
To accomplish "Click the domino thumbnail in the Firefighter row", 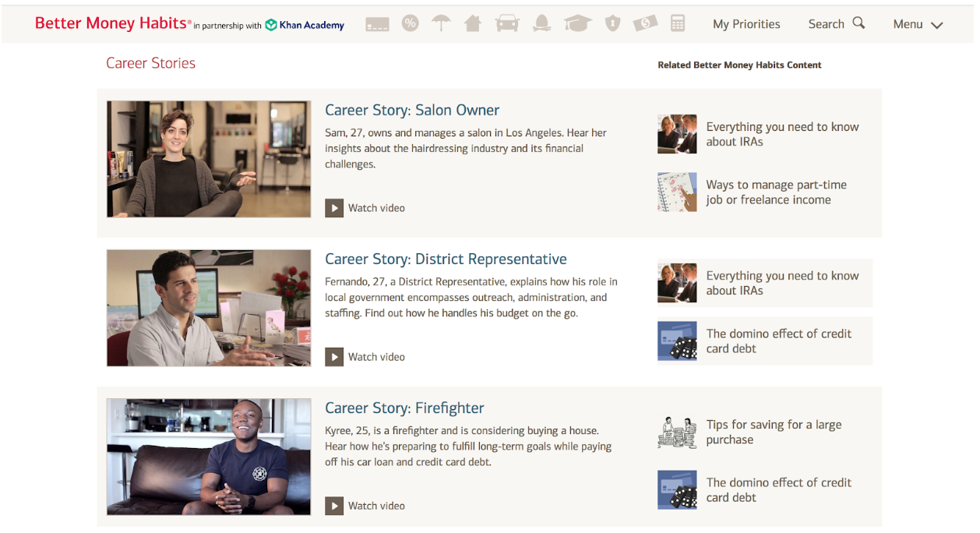I will pos(677,490).
